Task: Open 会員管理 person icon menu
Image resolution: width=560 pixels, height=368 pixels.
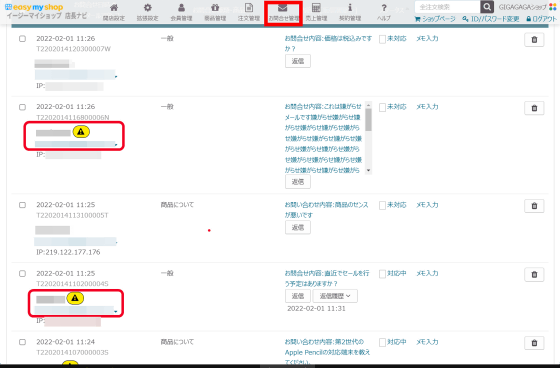Action: (181, 12)
